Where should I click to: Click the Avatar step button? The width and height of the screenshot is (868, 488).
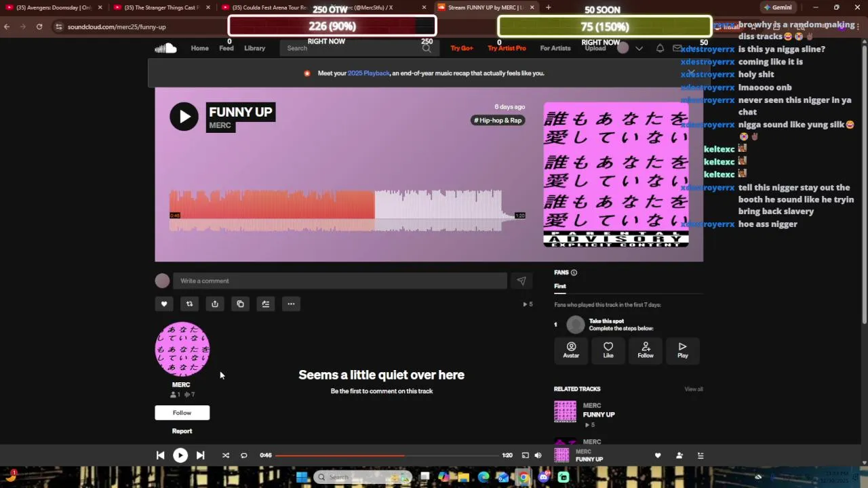(x=571, y=350)
